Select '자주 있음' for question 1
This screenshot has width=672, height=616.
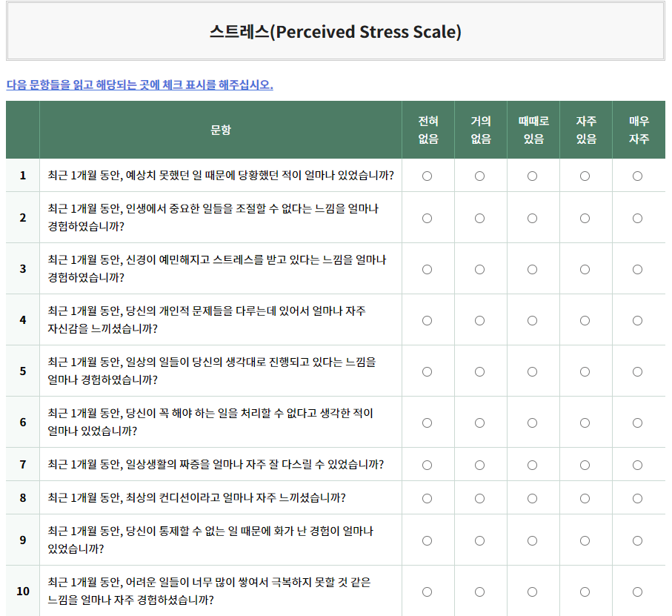click(585, 176)
